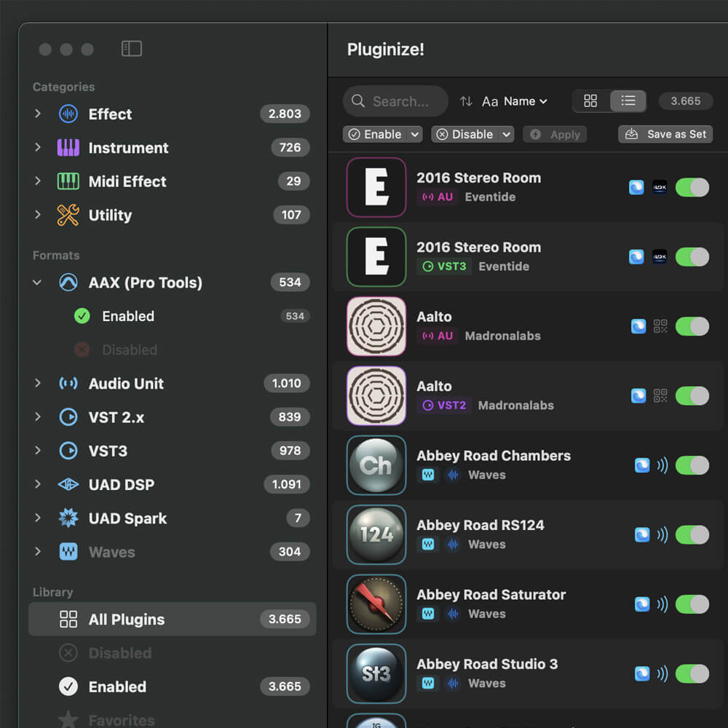Click the Effect category waveform icon
The height and width of the screenshot is (728, 728).
[68, 114]
